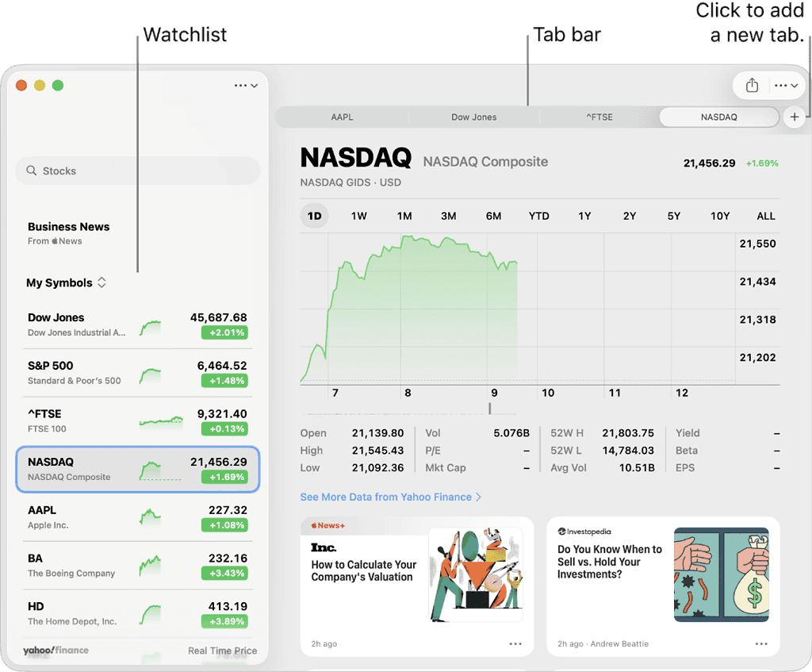Select Dow Jones in the watchlist
The height and width of the screenshot is (672, 812).
[x=138, y=324]
